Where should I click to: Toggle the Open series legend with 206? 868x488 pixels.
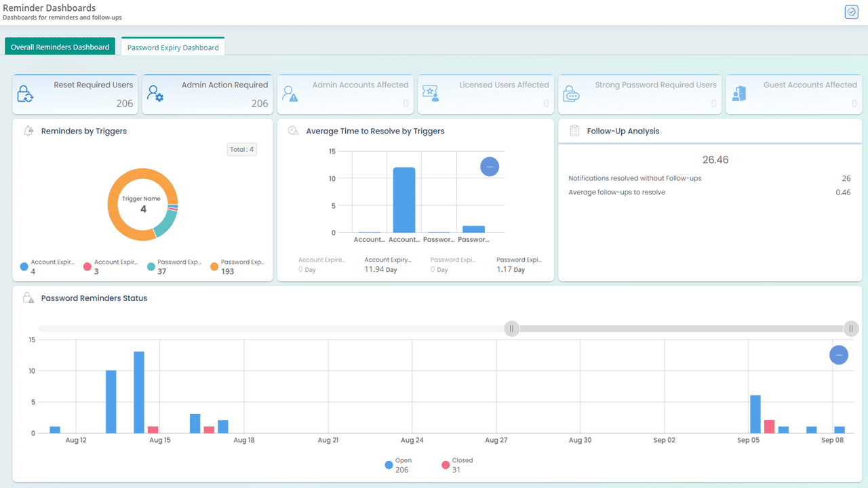[x=398, y=465]
